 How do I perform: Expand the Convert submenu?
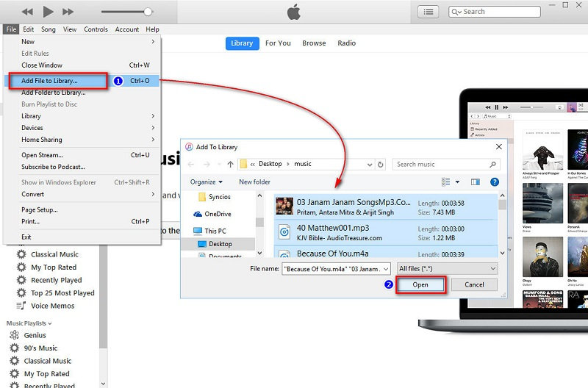82,194
